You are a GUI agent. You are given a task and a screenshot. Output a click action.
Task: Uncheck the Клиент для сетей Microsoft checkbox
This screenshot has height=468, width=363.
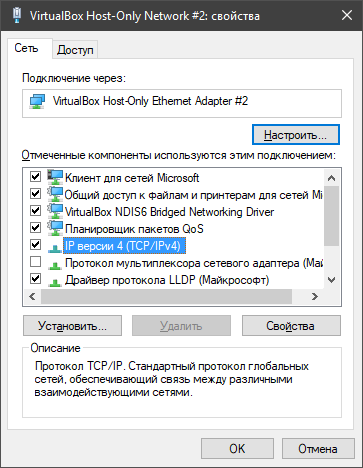click(x=35, y=176)
